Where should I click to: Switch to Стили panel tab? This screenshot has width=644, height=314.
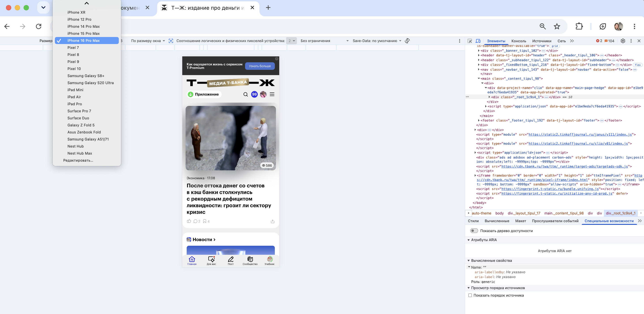[473, 221]
